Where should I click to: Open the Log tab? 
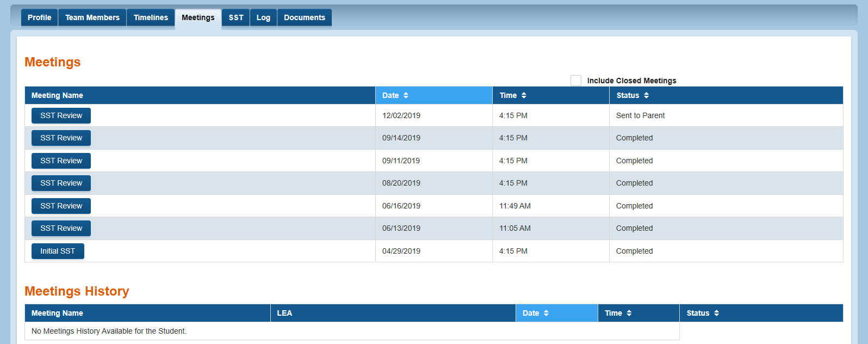point(263,17)
